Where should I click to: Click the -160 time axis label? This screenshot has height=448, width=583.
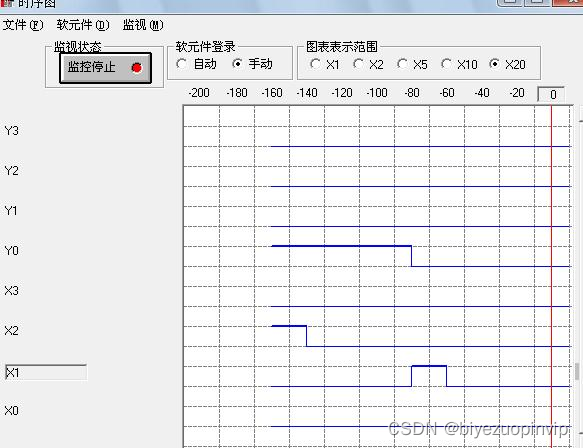272,93
